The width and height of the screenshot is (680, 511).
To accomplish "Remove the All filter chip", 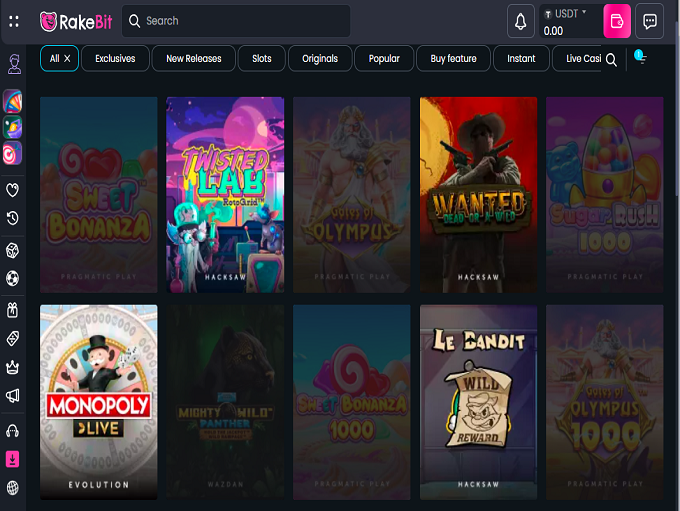I will (x=67, y=59).
